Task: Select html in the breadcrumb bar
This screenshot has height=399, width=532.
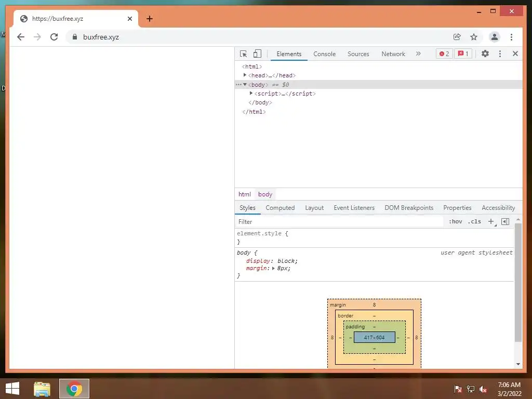Action: coord(245,194)
